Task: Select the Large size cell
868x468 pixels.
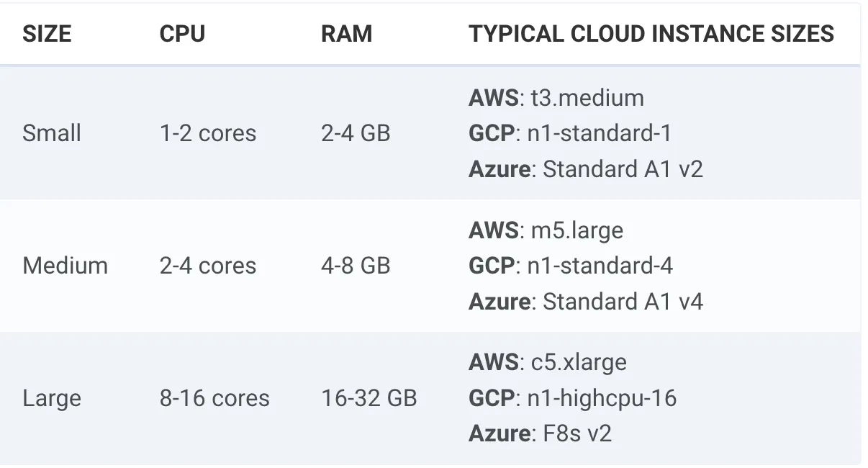Action: point(52,398)
